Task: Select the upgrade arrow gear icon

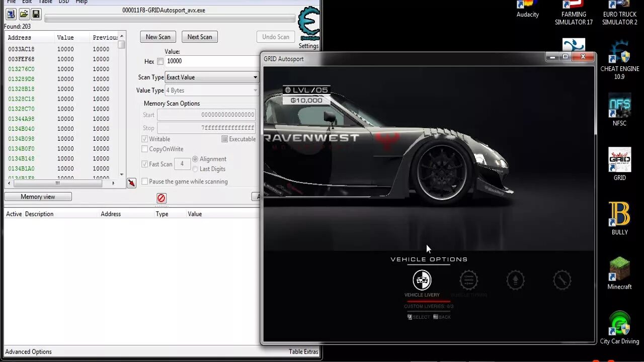Action: coord(515,280)
